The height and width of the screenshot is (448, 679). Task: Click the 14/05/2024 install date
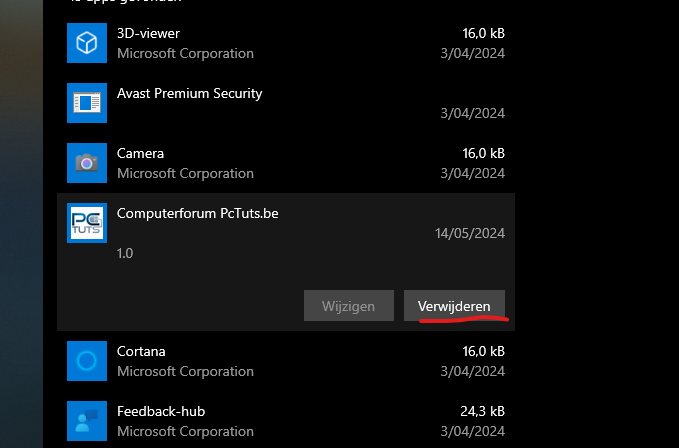pyautogui.click(x=470, y=233)
